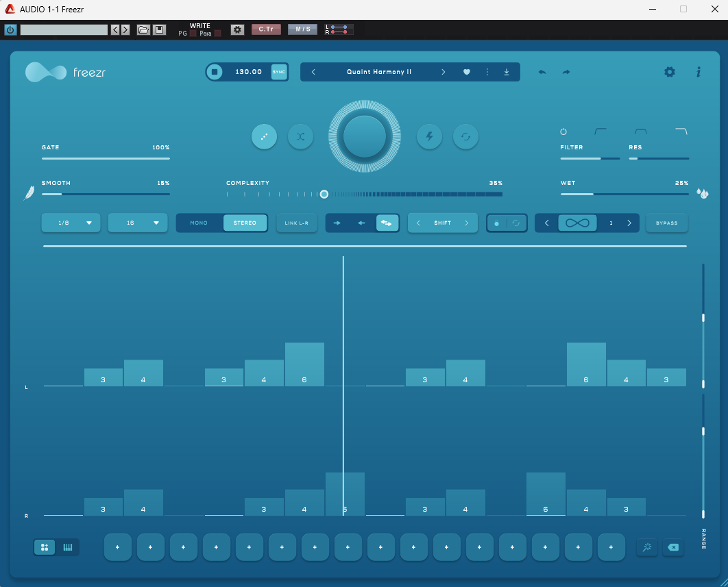Select previous host preset arrow
The height and width of the screenshot is (587, 728).
coord(116,29)
